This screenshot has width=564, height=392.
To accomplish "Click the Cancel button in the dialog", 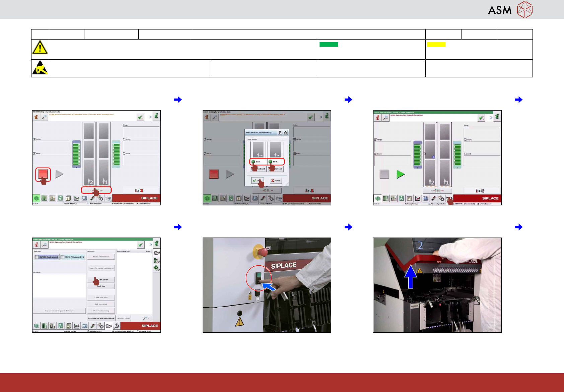I will coord(276,181).
